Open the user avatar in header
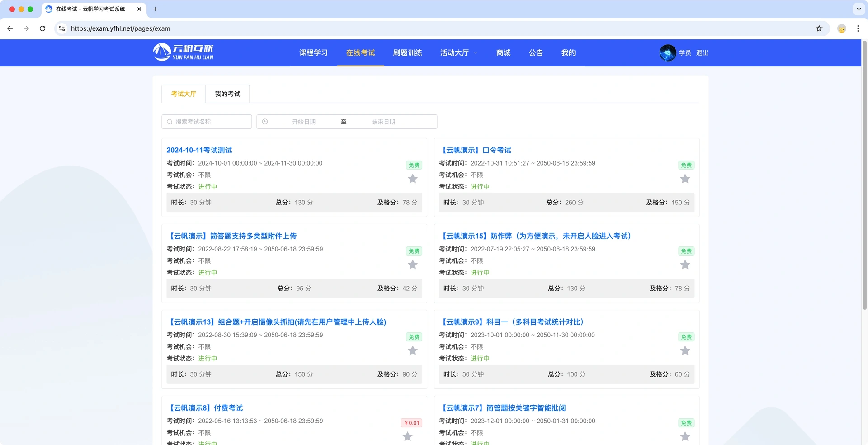This screenshot has width=868, height=445. 668,53
